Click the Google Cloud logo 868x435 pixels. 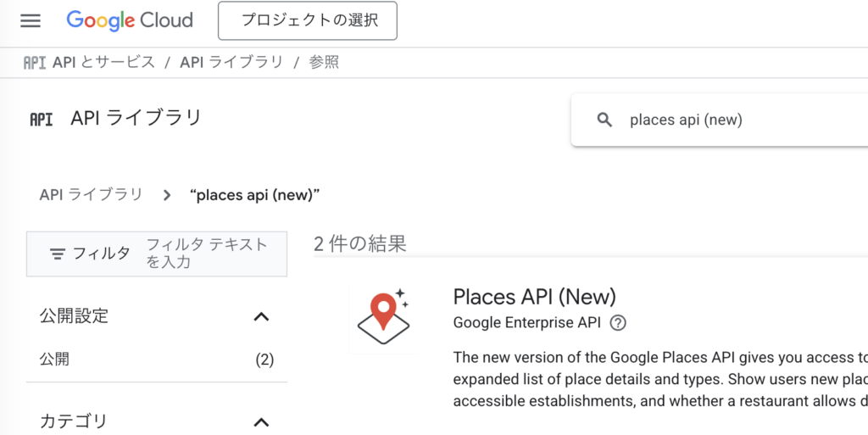130,20
